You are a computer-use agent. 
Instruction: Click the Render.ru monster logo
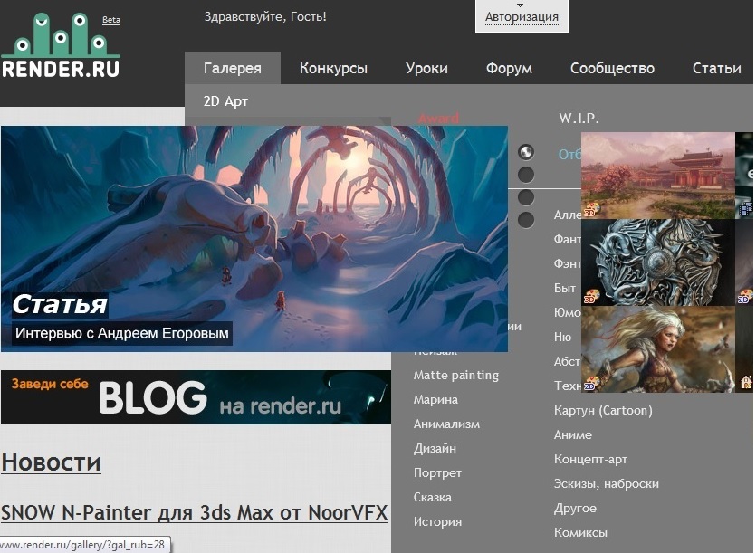tap(60, 47)
